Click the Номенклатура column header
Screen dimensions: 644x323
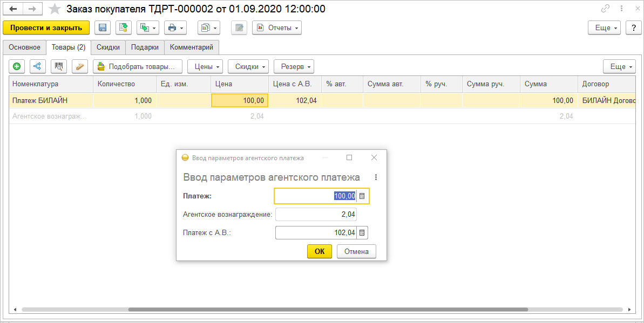click(x=51, y=84)
